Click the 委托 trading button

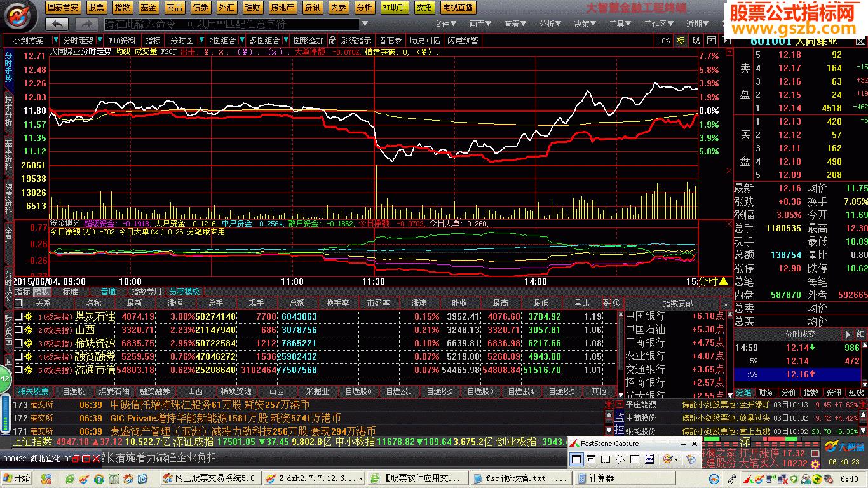[424, 8]
